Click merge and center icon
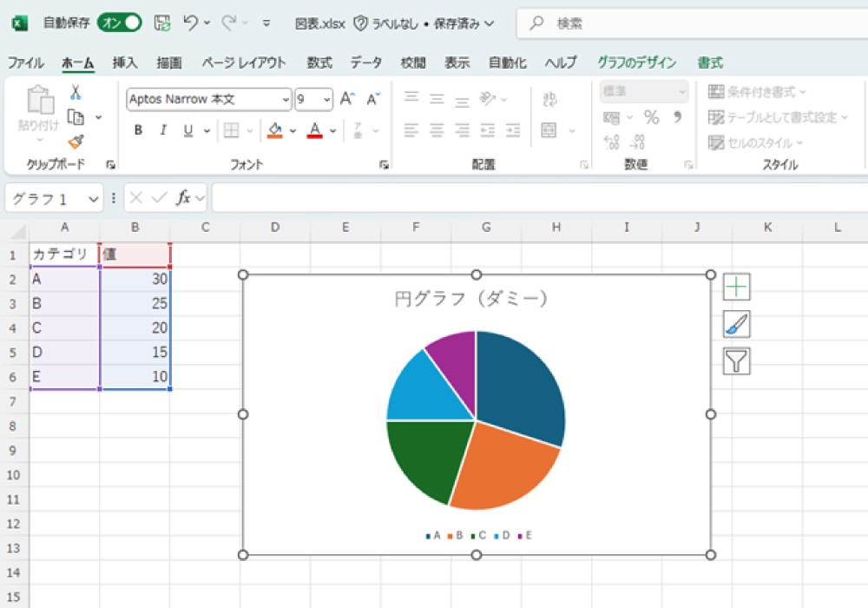Screen dimensions: 868x608 tap(549, 130)
